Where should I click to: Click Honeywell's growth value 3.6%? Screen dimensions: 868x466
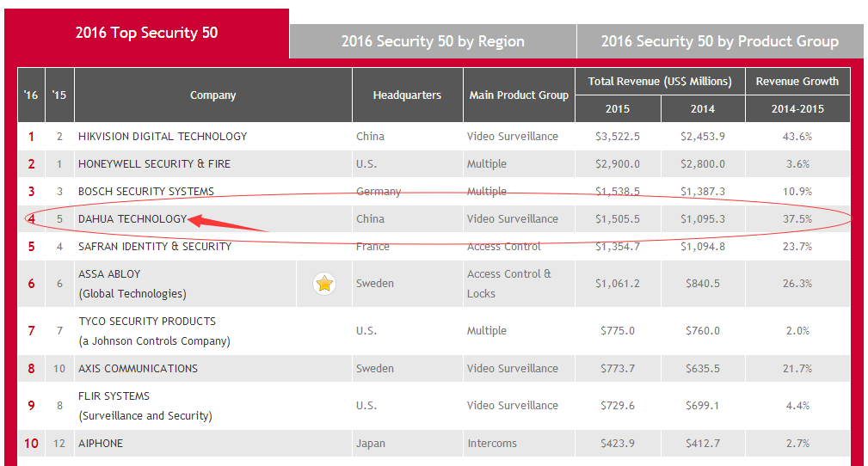pyautogui.click(x=797, y=164)
